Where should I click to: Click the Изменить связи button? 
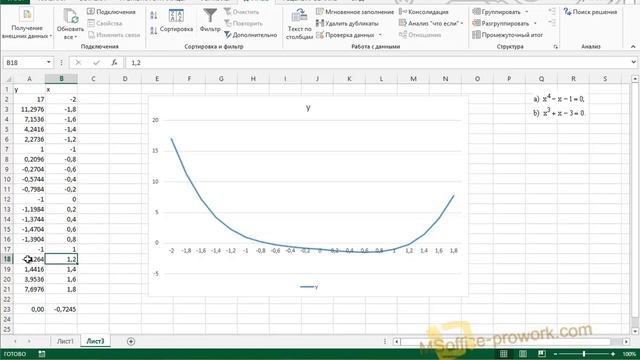coord(114,35)
